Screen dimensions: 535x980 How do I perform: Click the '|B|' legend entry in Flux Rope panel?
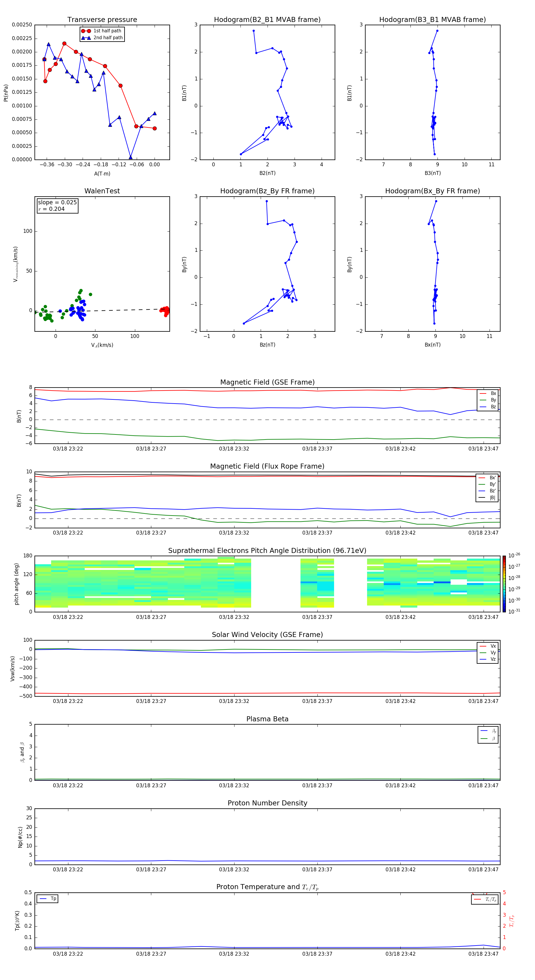[487, 498]
